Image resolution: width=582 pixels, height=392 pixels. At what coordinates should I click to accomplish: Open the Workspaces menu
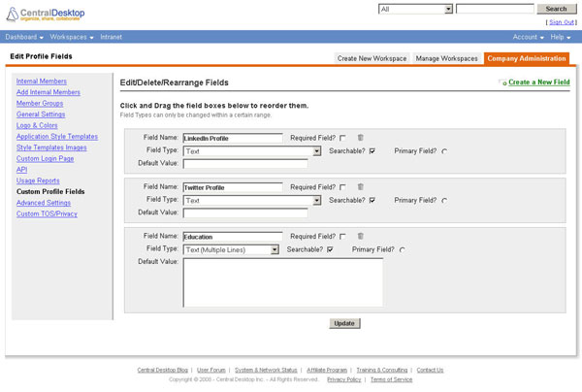(73, 36)
